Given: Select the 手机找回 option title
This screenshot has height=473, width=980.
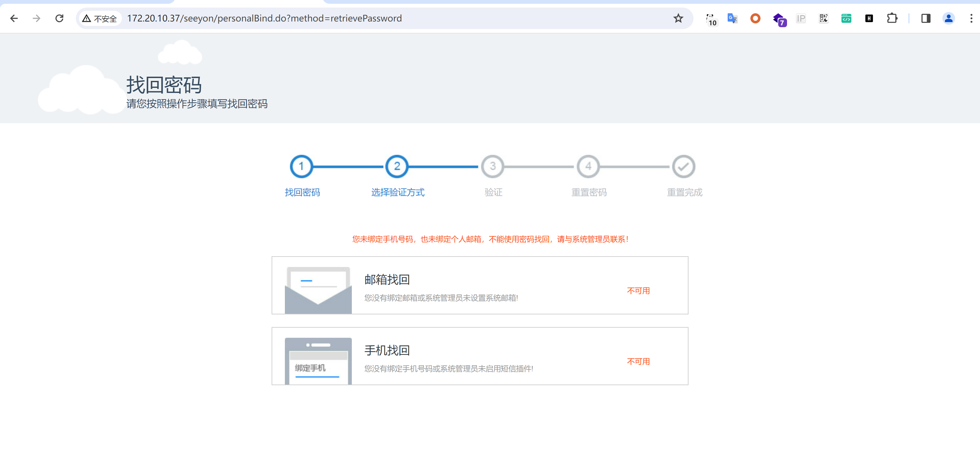Looking at the screenshot, I should coord(387,350).
